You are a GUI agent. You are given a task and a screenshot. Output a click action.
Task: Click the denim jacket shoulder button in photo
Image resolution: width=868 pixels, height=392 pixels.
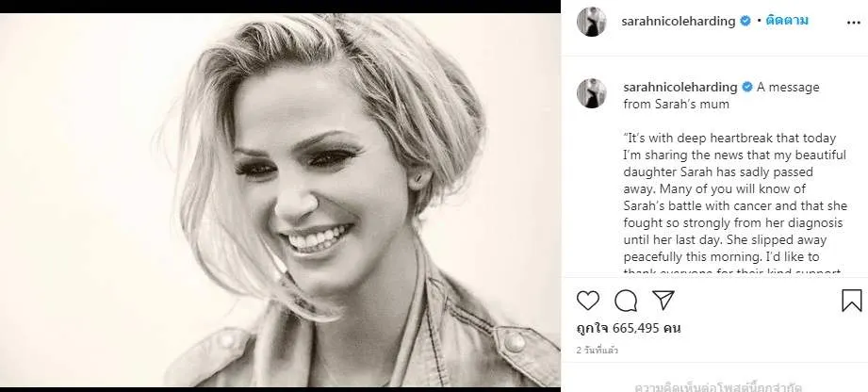pos(515,342)
